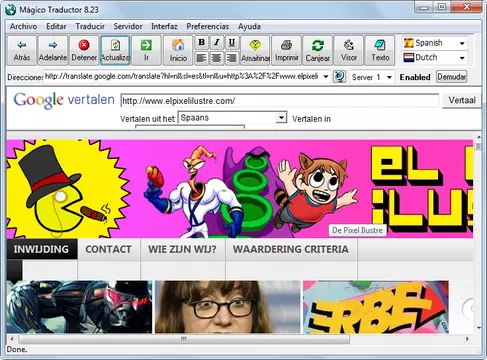Open the Archivo menu

tap(23, 26)
